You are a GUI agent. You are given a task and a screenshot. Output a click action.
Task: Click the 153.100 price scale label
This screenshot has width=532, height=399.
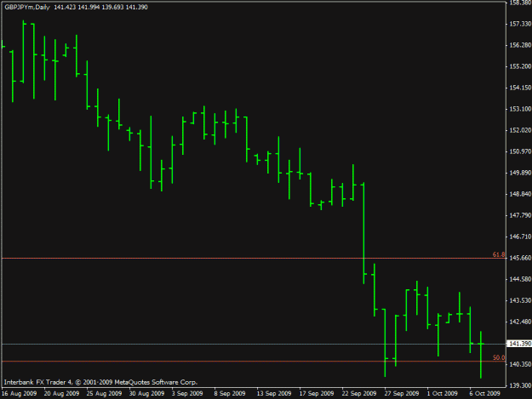(520, 109)
